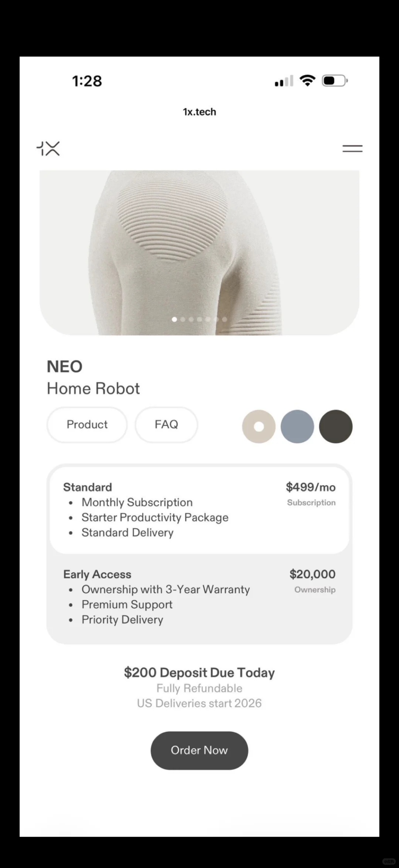Tap the cellular signal bars icon
This screenshot has width=399, height=868.
point(284,81)
